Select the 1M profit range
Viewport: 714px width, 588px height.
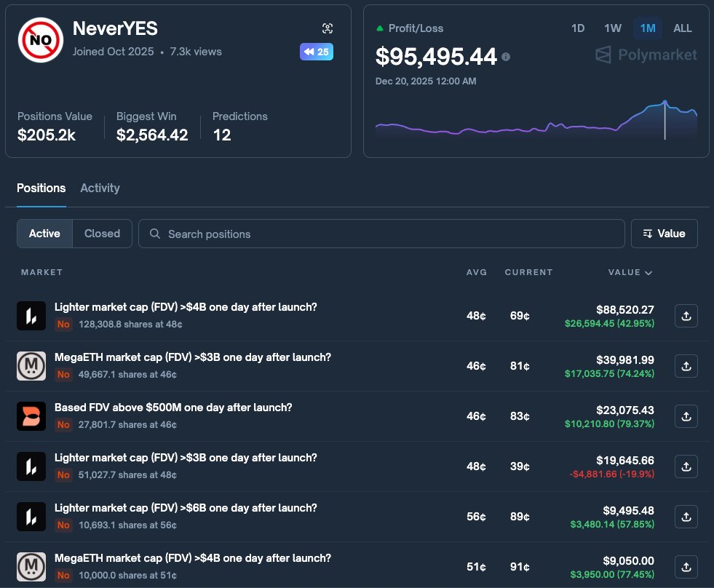648,28
